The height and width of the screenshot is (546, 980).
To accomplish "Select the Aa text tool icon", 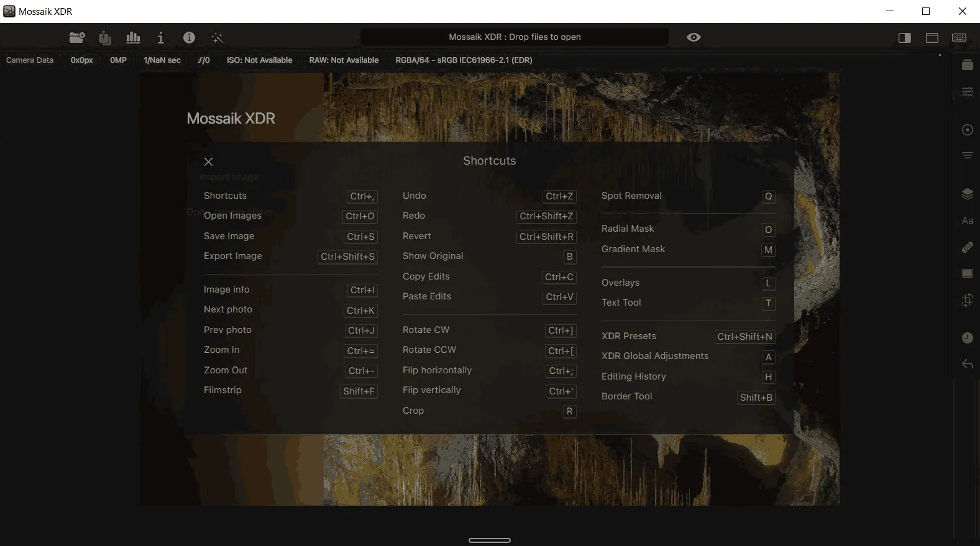I will (968, 221).
